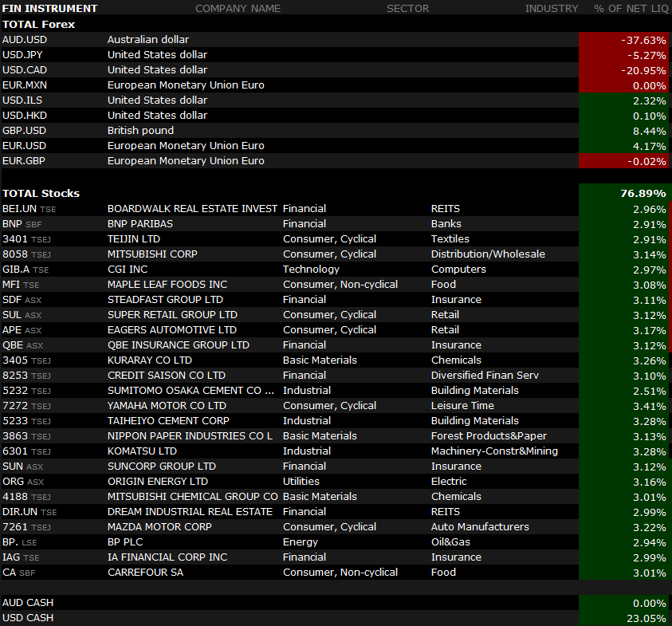Screen dimensions: 672x626
Task: Click Diversified Finan Serv industry cell
Action: (485, 376)
